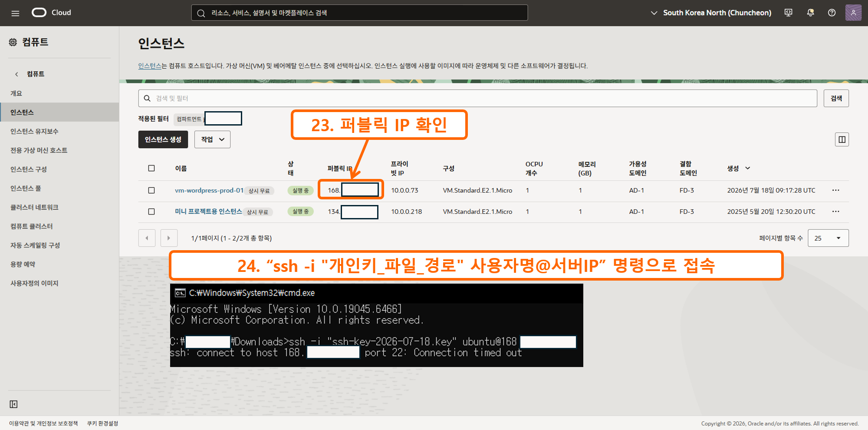
Task: Click creation date 2026년 7월 18일 cell
Action: (x=771, y=190)
